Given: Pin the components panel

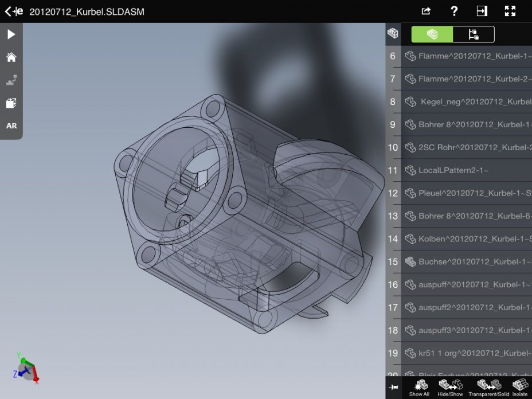Looking at the screenshot, I should (x=393, y=388).
